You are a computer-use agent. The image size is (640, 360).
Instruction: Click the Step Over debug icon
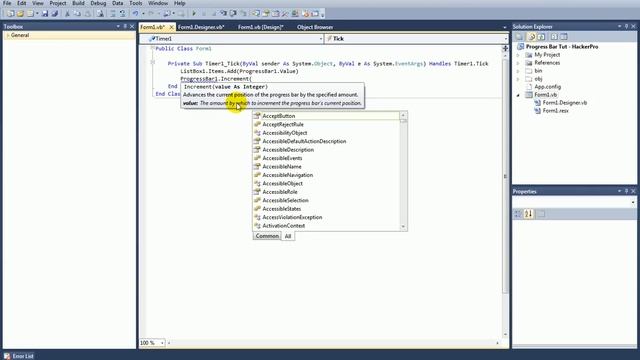[x=233, y=13]
